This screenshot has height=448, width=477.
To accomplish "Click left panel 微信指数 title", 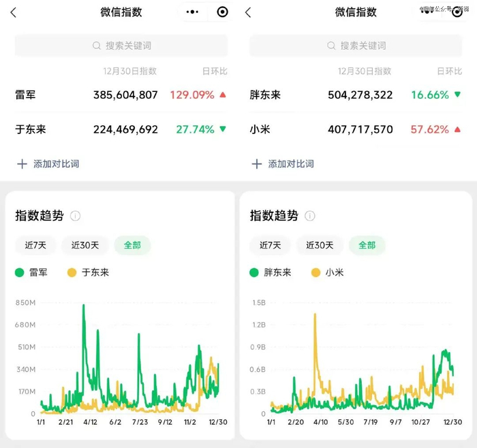I will click(121, 12).
